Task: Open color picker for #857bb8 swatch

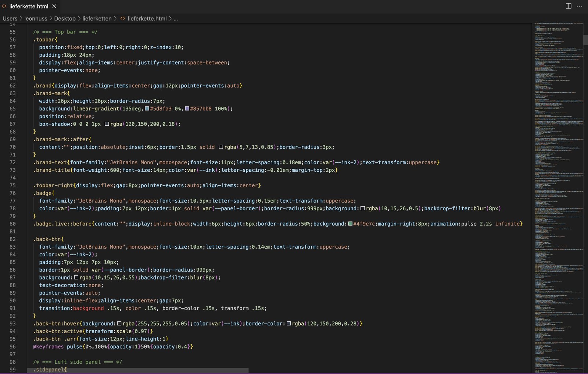Action: pyautogui.click(x=187, y=108)
